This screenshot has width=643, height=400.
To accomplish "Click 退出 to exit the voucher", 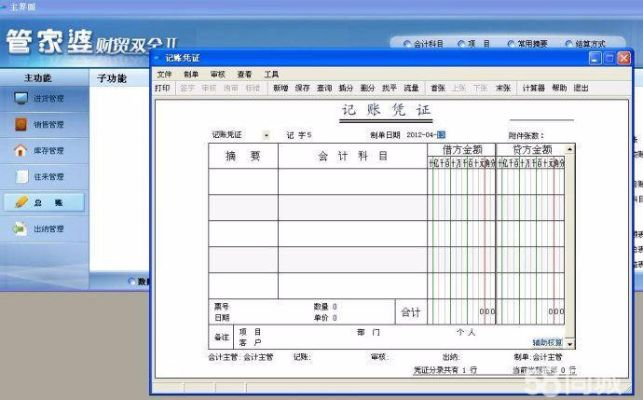I will [x=581, y=88].
